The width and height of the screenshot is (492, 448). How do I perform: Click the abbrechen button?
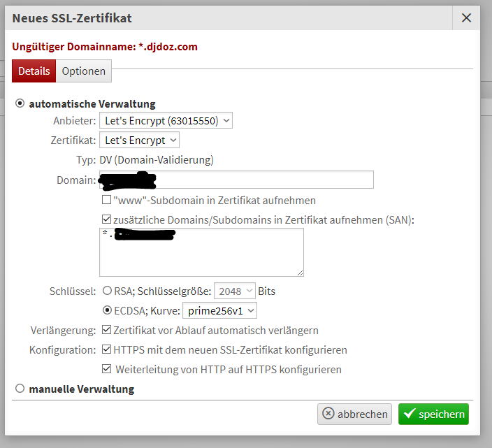click(x=354, y=414)
